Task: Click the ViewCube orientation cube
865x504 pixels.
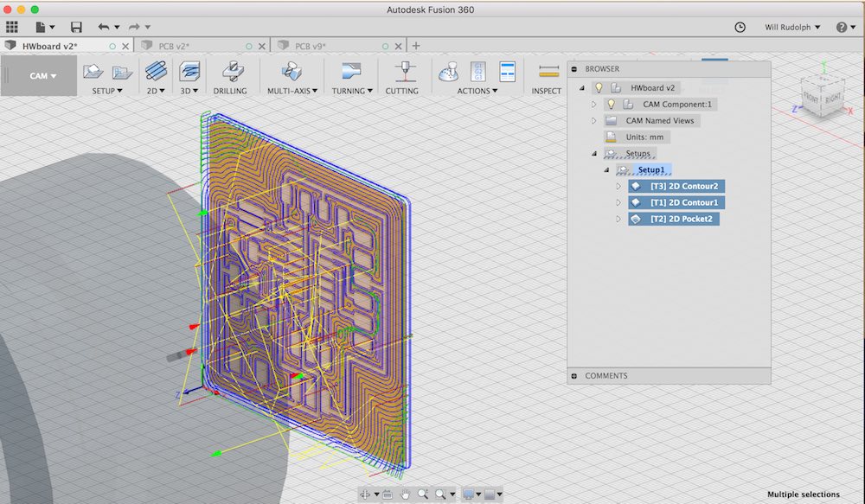Action: click(823, 95)
